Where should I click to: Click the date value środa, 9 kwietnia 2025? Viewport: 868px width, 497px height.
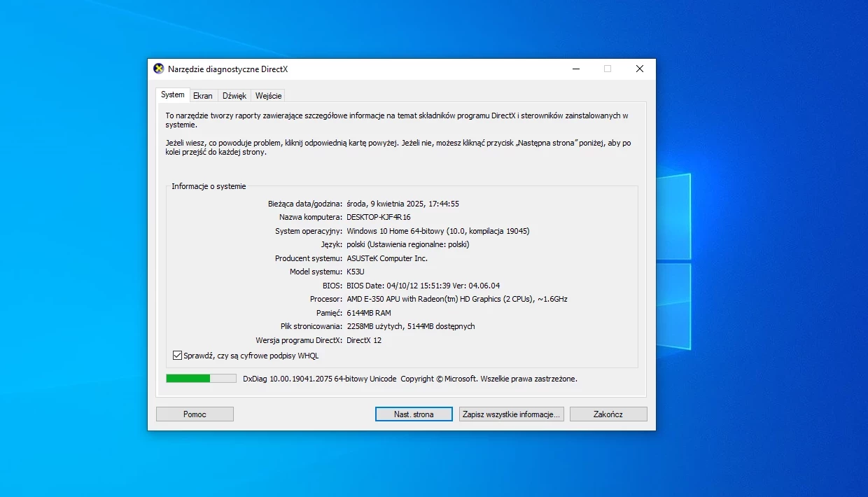tap(403, 204)
